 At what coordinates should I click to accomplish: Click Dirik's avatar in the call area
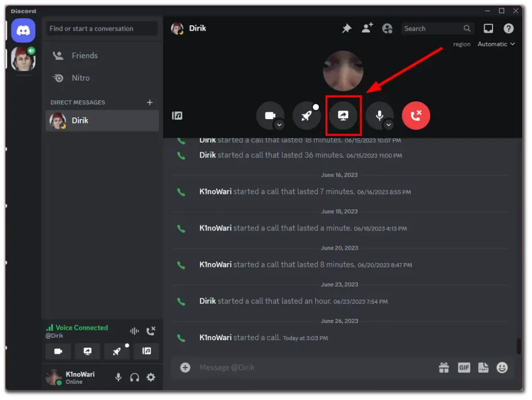[x=343, y=71]
